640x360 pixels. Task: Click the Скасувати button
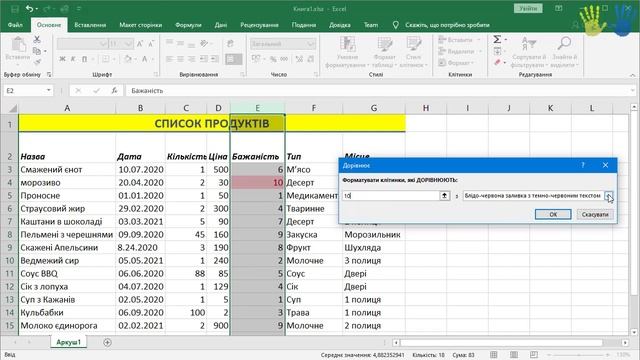[595, 214]
